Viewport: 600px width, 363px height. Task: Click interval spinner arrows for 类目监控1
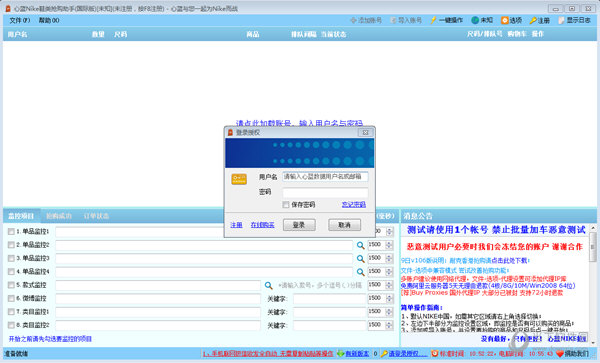click(389, 312)
